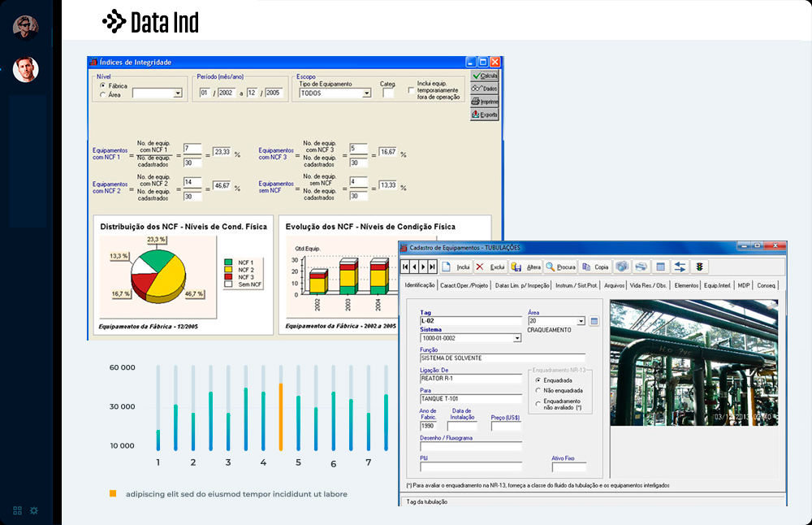Image resolution: width=812 pixels, height=525 pixels.
Task: Click the Função field SISTEMA DE SOLVENTE
Action: pos(503,358)
